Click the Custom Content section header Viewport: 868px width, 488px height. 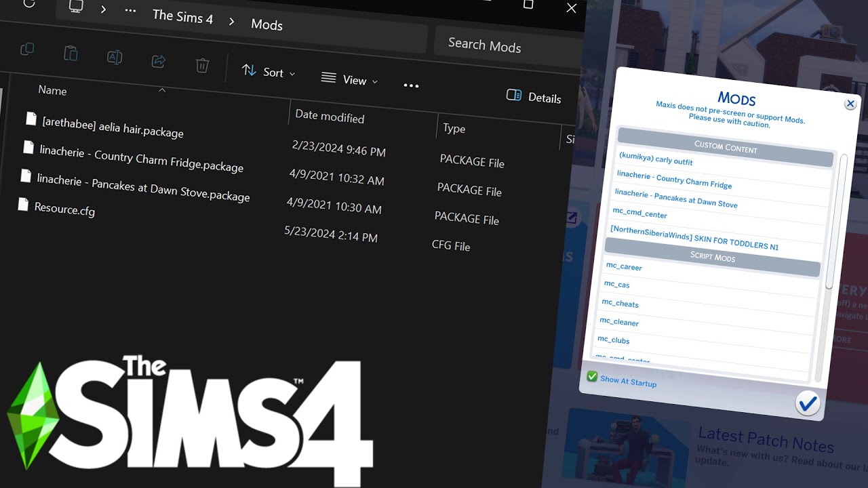(x=725, y=147)
